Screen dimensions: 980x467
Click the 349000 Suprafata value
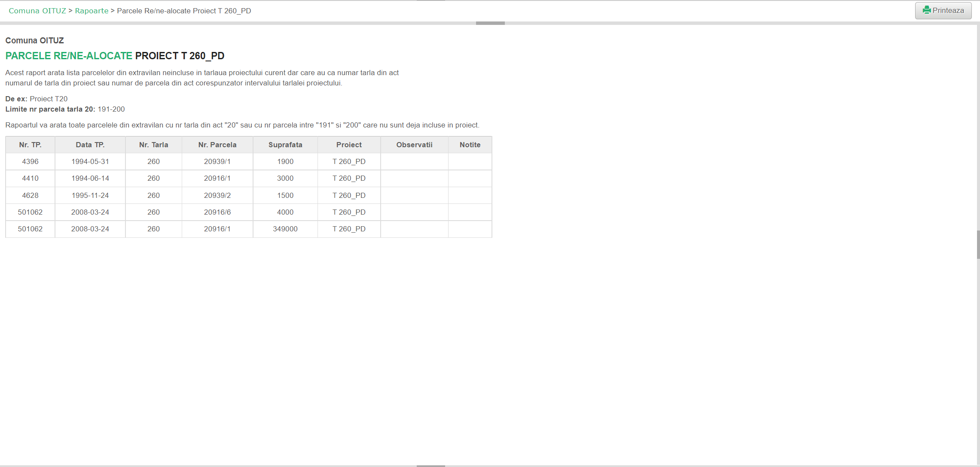point(285,229)
